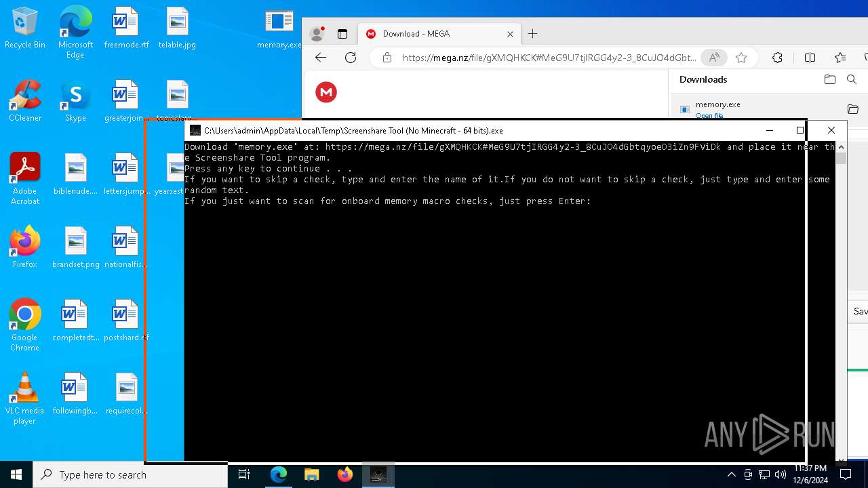Image resolution: width=868 pixels, height=488 pixels.
Task: Click the taskbar search box
Action: [130, 474]
